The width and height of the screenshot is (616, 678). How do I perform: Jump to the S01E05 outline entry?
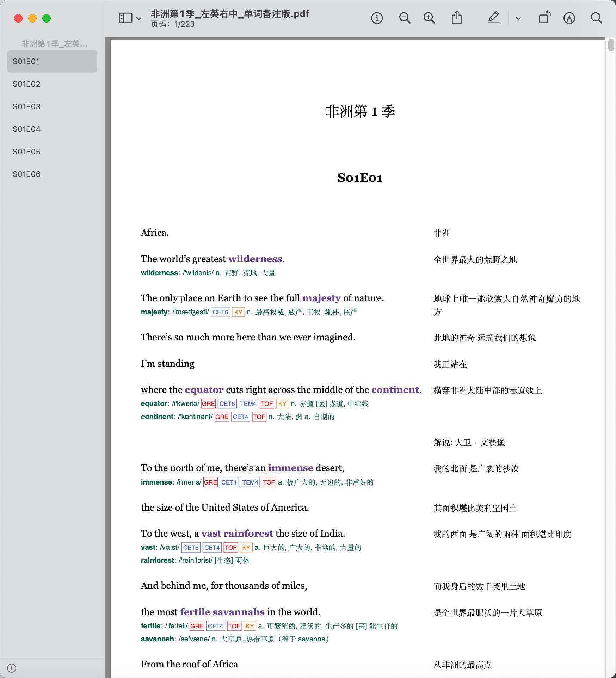[52, 152]
